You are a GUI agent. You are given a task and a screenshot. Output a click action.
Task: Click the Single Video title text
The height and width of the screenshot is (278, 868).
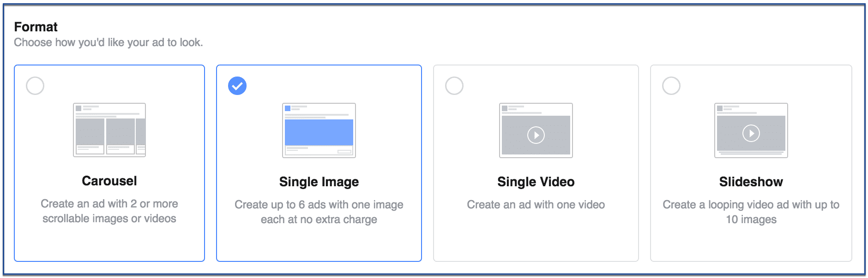(x=536, y=182)
